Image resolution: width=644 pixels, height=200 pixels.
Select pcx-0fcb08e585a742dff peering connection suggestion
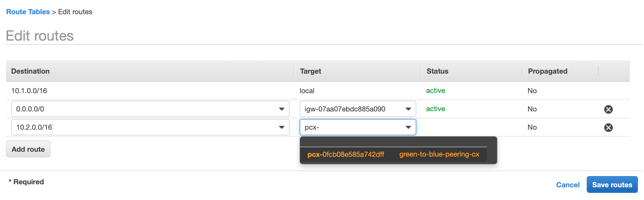pyautogui.click(x=346, y=154)
